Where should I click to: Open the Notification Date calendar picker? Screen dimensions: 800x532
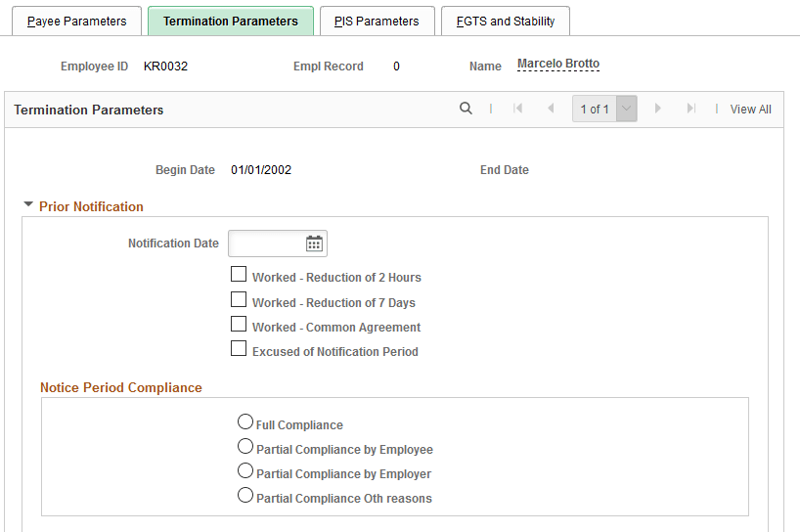pos(314,244)
